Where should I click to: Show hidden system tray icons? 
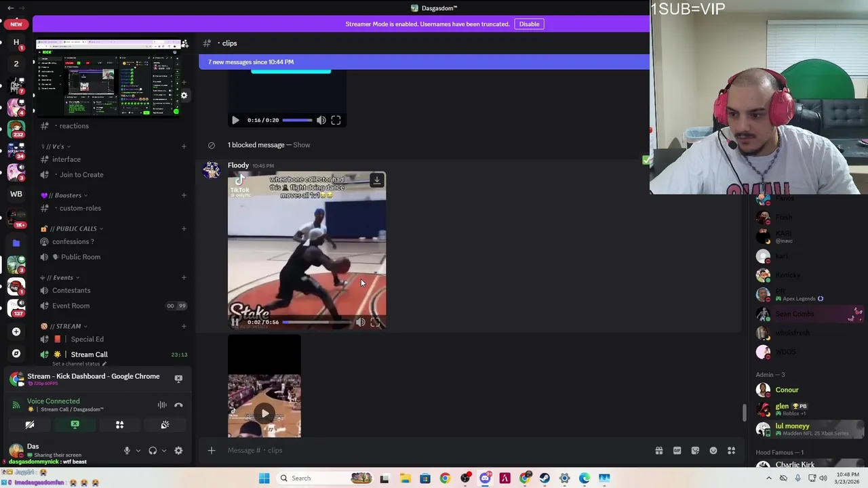(x=768, y=479)
